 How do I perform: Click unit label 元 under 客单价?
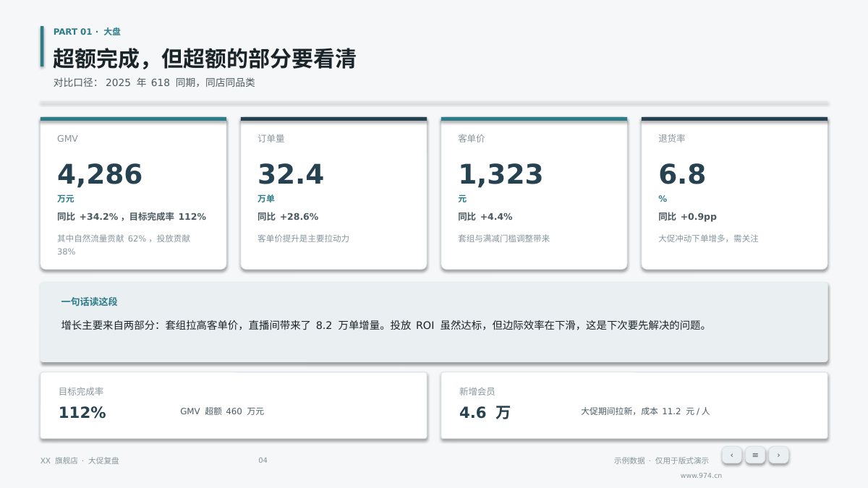462,199
